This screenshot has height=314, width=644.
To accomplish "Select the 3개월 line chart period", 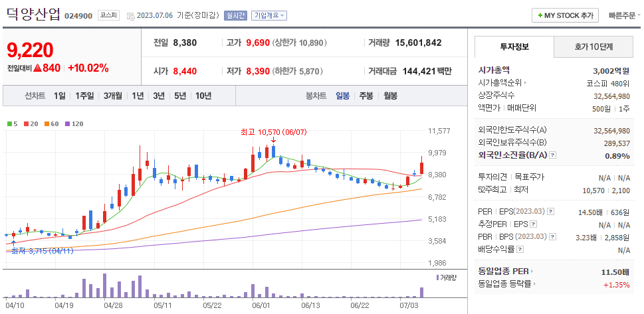I will (113, 96).
